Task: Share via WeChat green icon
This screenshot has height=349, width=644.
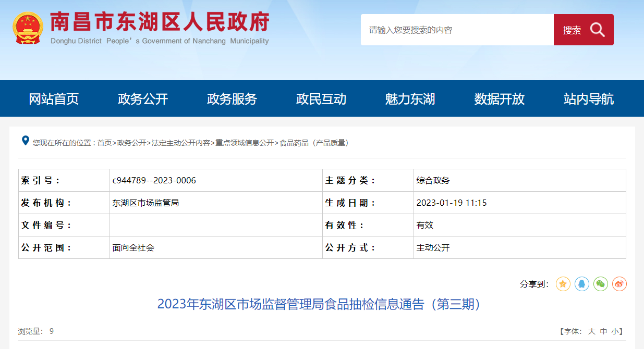Action: tap(601, 284)
